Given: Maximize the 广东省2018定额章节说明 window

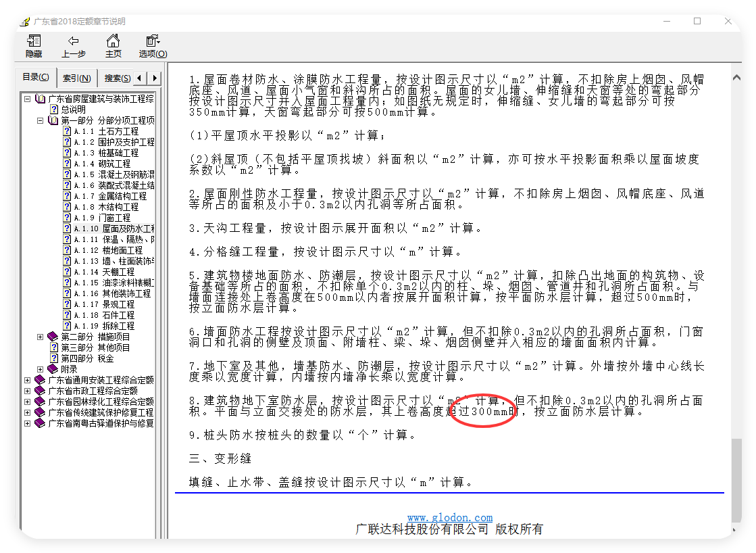Looking at the screenshot, I should pos(697,21).
